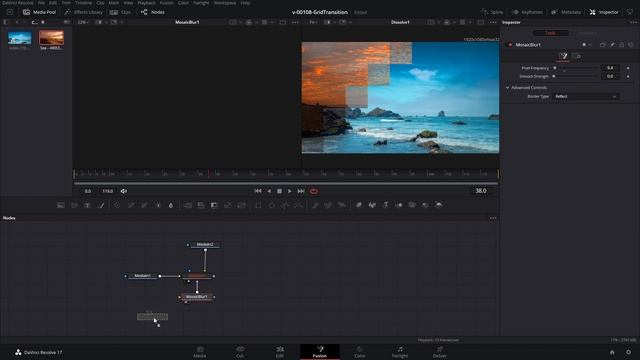This screenshot has width=640, height=360.
Task: Add a Color Corrector node from toolbar
Action: (117, 205)
